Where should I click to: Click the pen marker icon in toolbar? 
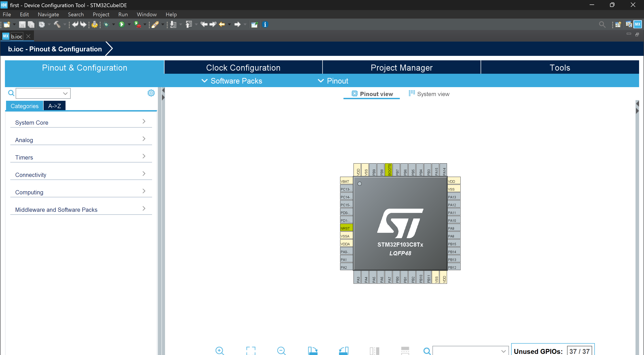(155, 25)
